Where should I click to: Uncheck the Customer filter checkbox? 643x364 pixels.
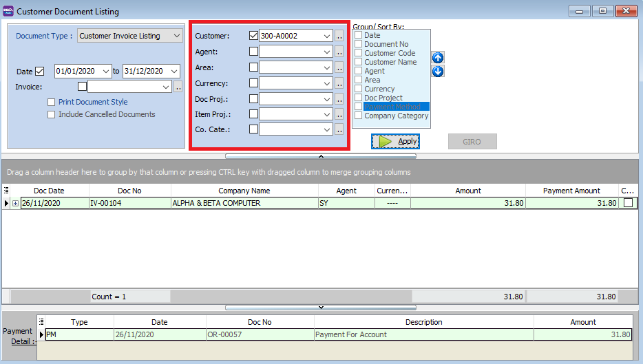[x=253, y=36]
